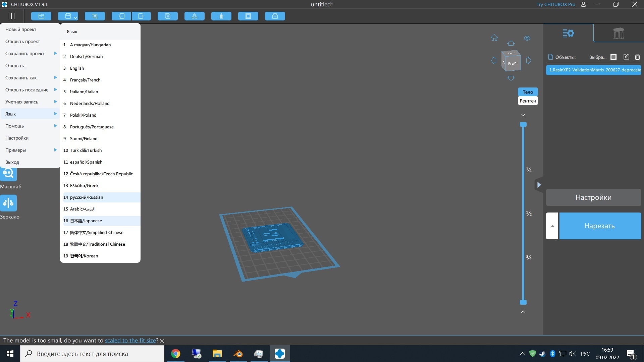Viewport: 644px width, 362px height.
Task: Click the open file folder toolbar icon
Action: (x=41, y=16)
